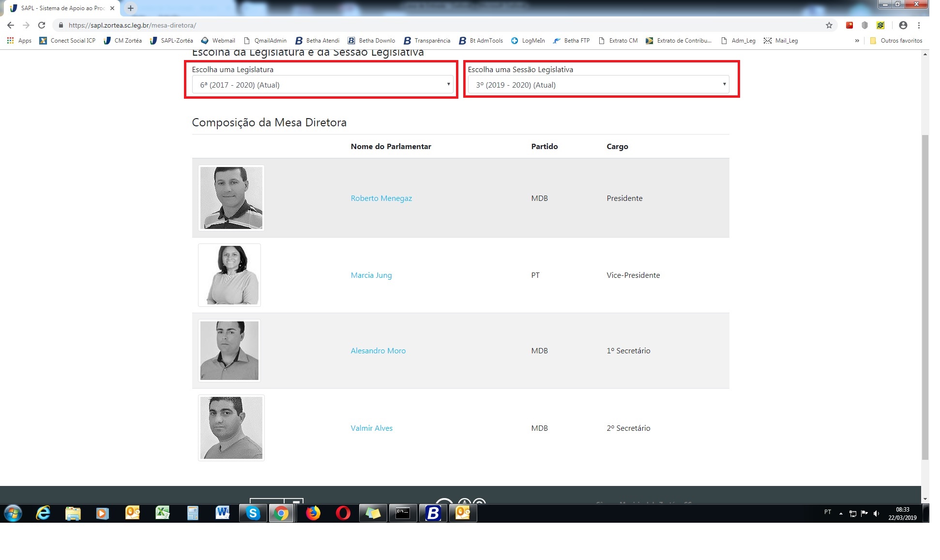
Task: Launch Firefox from the taskbar
Action: pos(313,513)
